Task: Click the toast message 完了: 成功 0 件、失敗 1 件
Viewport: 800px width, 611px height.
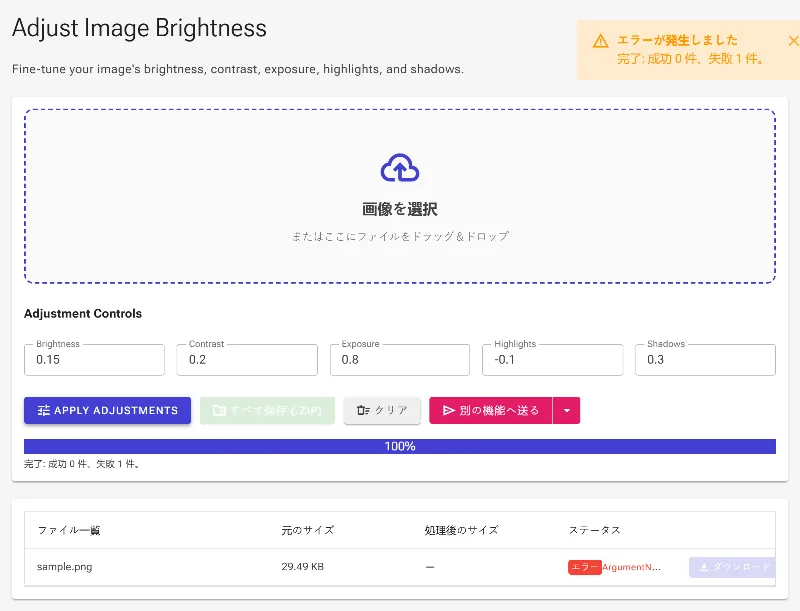Action: [691, 59]
